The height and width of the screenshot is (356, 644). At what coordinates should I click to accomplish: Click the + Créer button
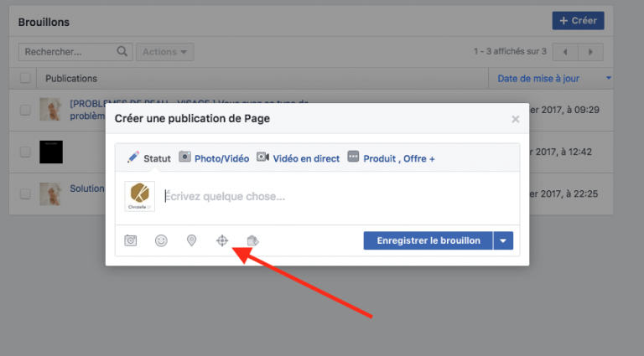578,21
